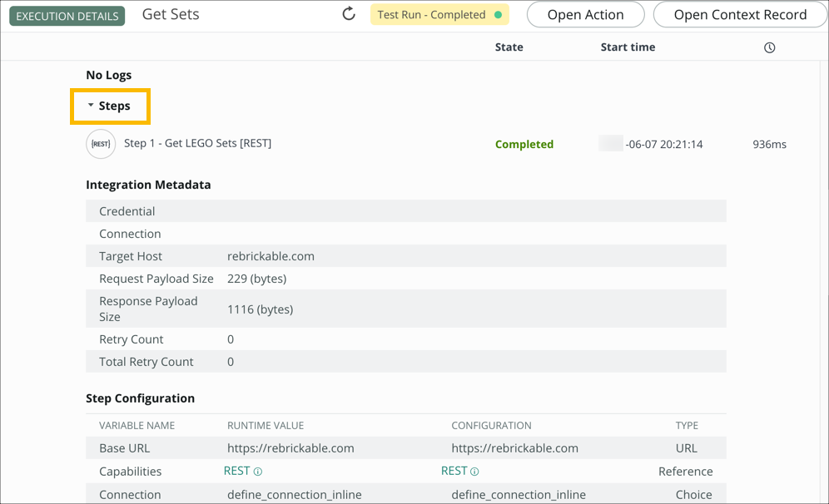Viewport: 829px width, 504px height.
Task: Click Open Action
Action: tap(585, 14)
